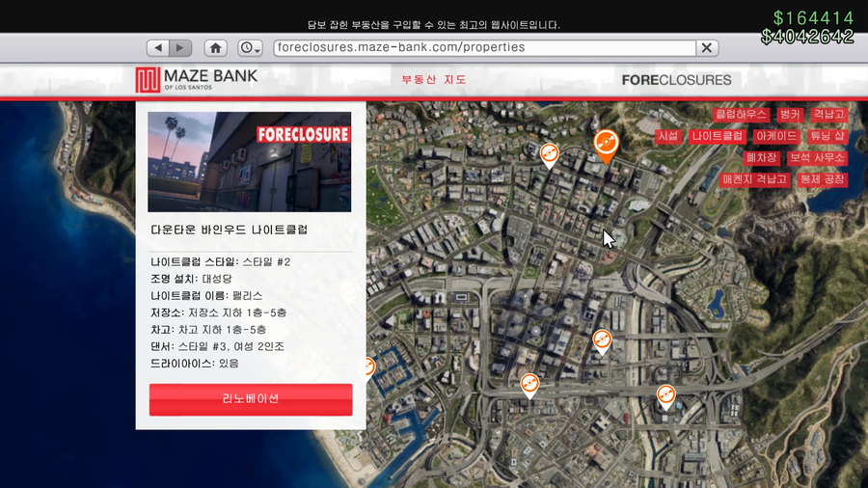Go forward with the browser's right arrow
868x488 pixels.
180,47
